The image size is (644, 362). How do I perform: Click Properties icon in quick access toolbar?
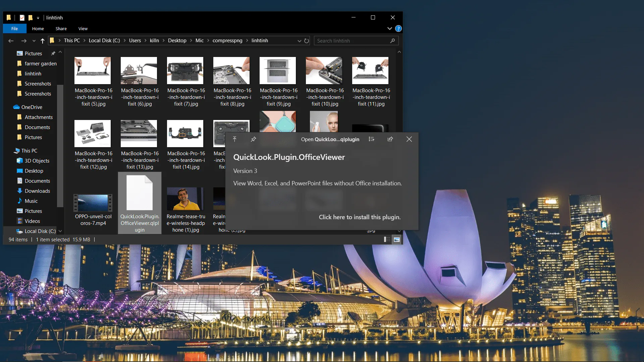22,18
